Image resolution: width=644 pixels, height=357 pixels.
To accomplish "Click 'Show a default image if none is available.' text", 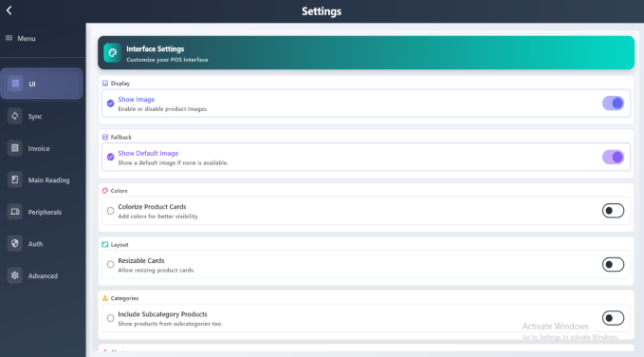I will point(173,163).
